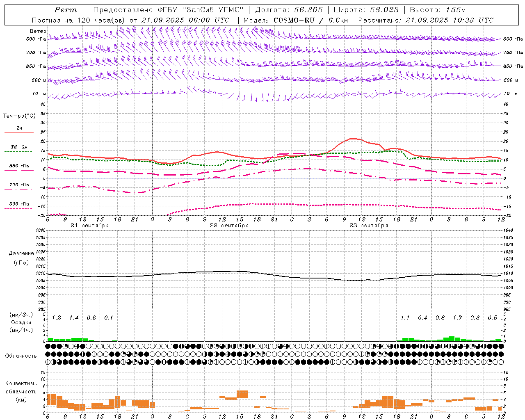Click the 0.3 three-hour precipitation value
This screenshot has width=525, height=420.
[475, 317]
